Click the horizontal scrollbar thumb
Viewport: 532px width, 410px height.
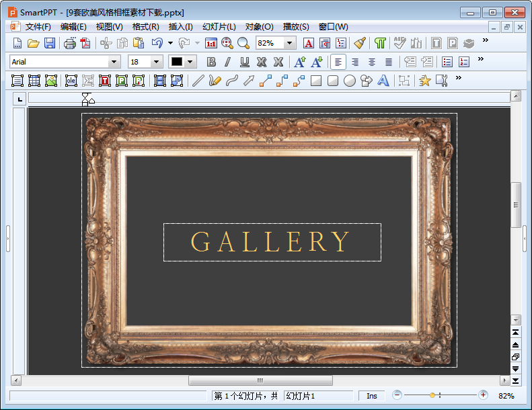260,380
